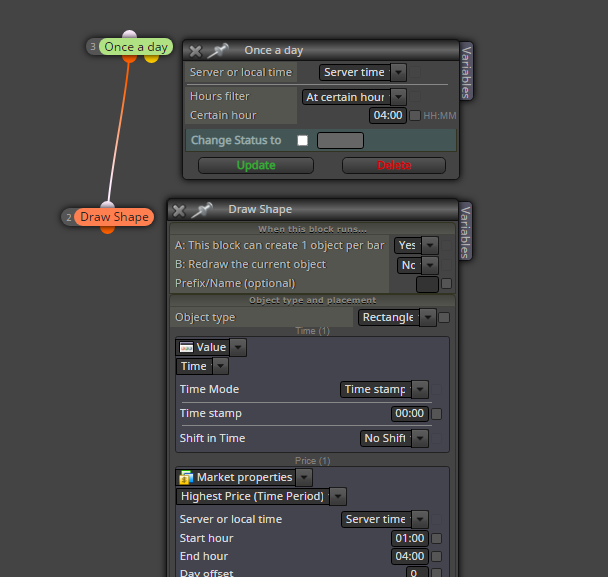Screen dimensions: 608x577
Task: Open Variables tab of Once a day panel
Action: 466,71
